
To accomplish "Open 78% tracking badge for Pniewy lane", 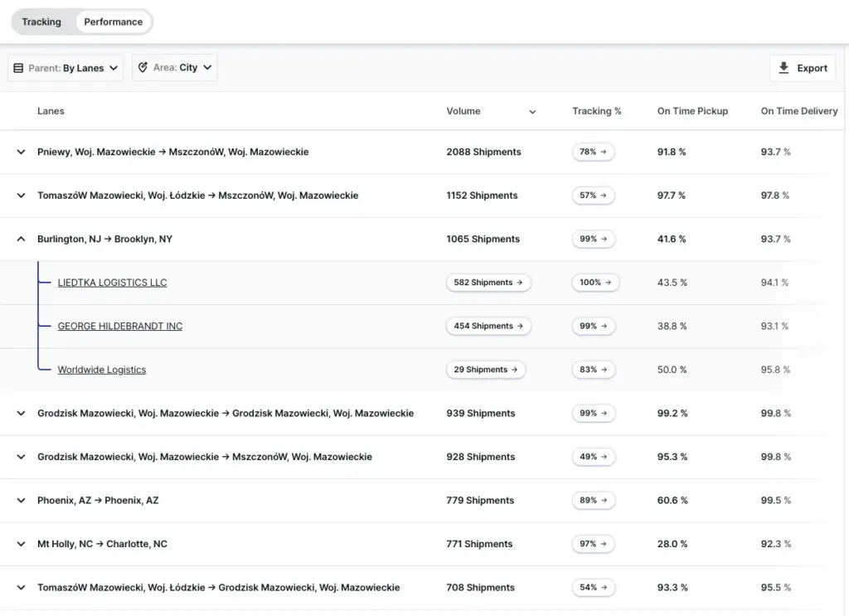I will [x=593, y=153].
